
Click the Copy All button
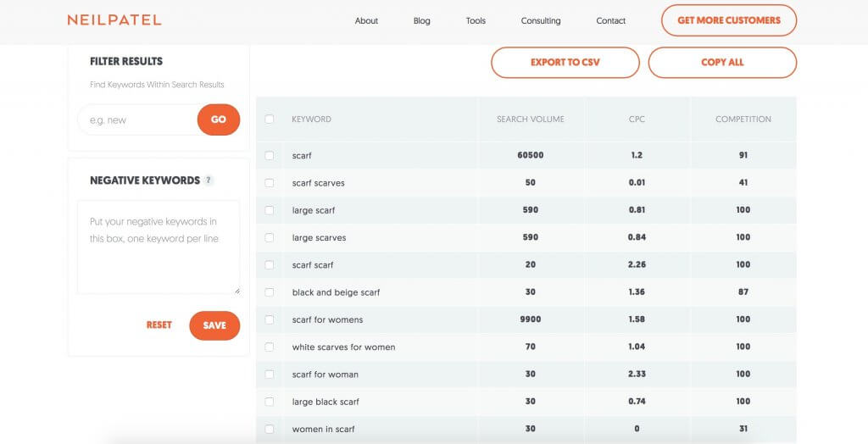[x=722, y=63]
